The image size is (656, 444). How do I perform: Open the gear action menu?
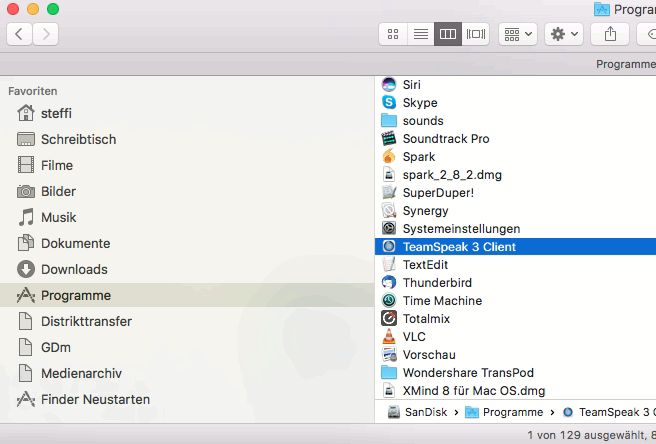tap(565, 34)
